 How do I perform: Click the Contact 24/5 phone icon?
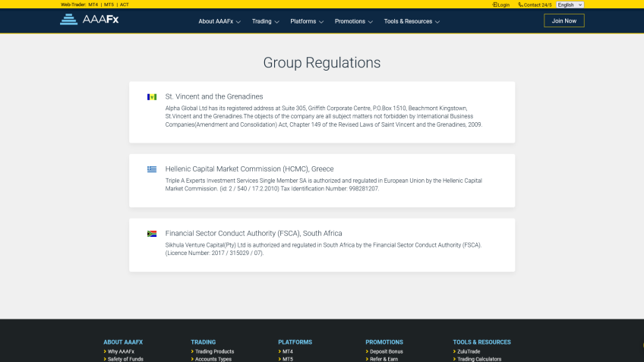521,5
